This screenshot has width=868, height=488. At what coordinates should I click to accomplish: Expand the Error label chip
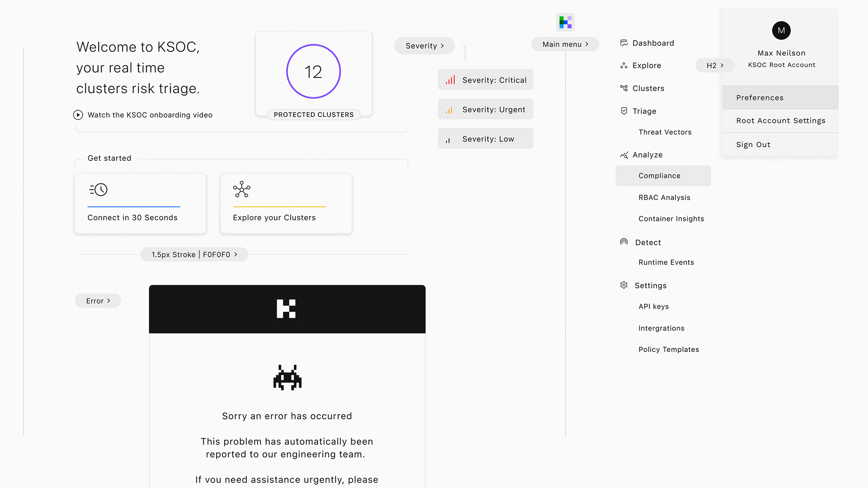click(x=98, y=301)
